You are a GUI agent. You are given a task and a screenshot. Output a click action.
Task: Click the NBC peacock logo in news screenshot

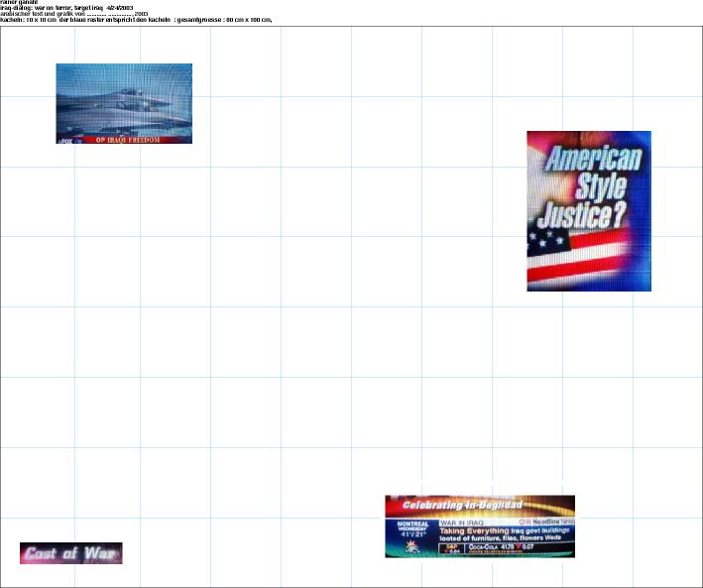coord(410,546)
